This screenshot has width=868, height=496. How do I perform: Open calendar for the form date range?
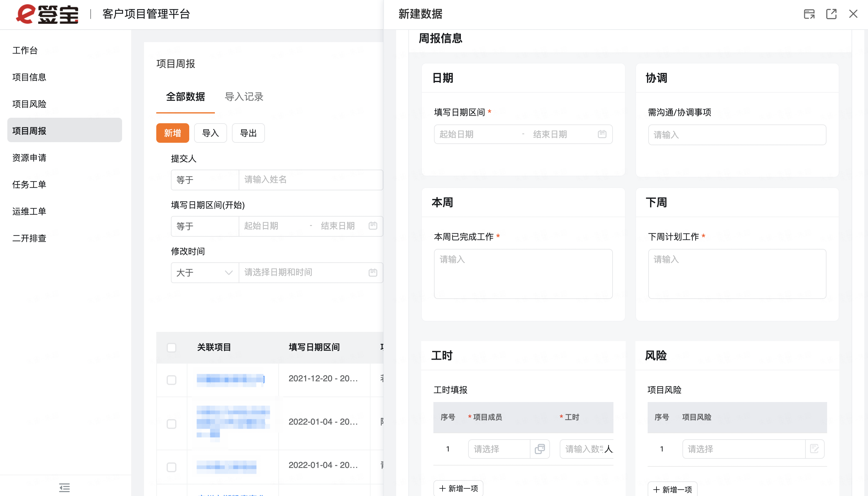click(602, 134)
